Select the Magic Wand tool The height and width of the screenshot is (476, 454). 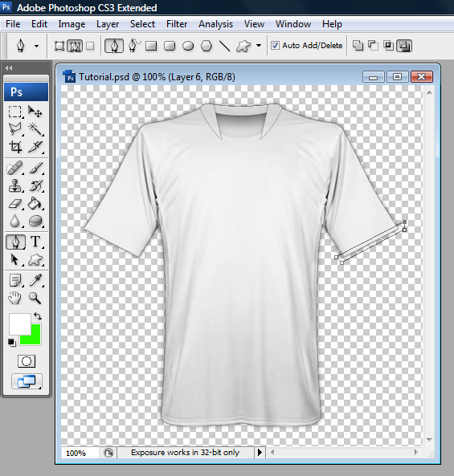(35, 129)
